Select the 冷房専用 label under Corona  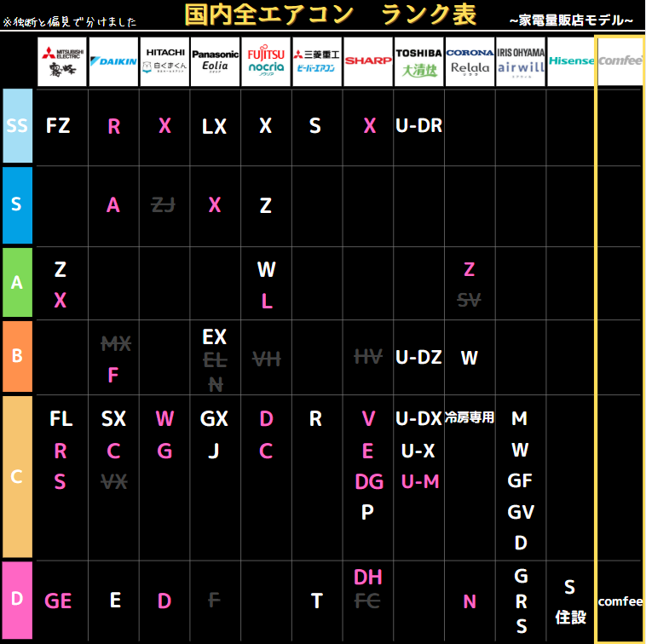[470, 417]
